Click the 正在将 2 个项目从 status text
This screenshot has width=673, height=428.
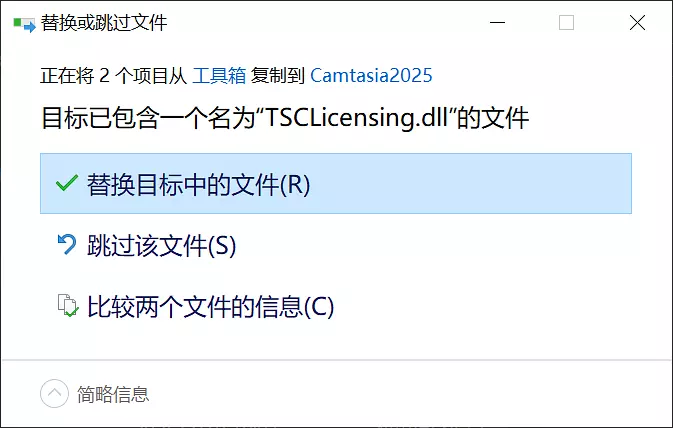114,76
